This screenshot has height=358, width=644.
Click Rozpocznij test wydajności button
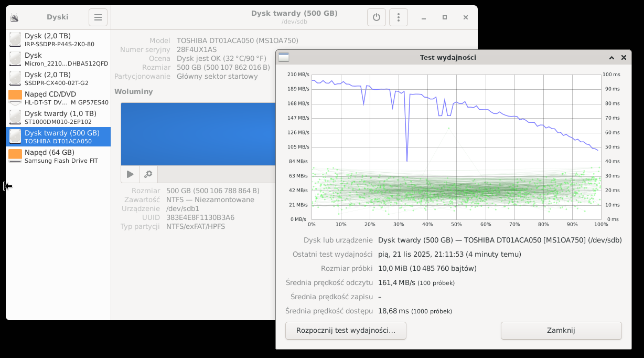point(346,331)
